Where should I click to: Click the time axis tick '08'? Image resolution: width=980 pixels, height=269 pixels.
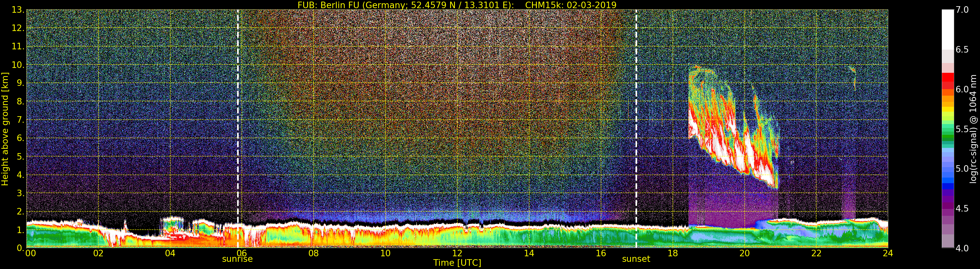(x=313, y=253)
